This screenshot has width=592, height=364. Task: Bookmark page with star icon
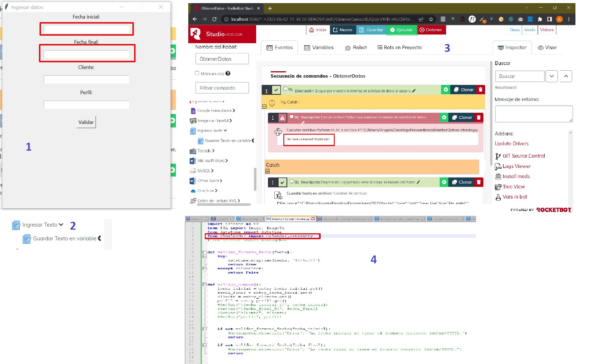pos(431,19)
